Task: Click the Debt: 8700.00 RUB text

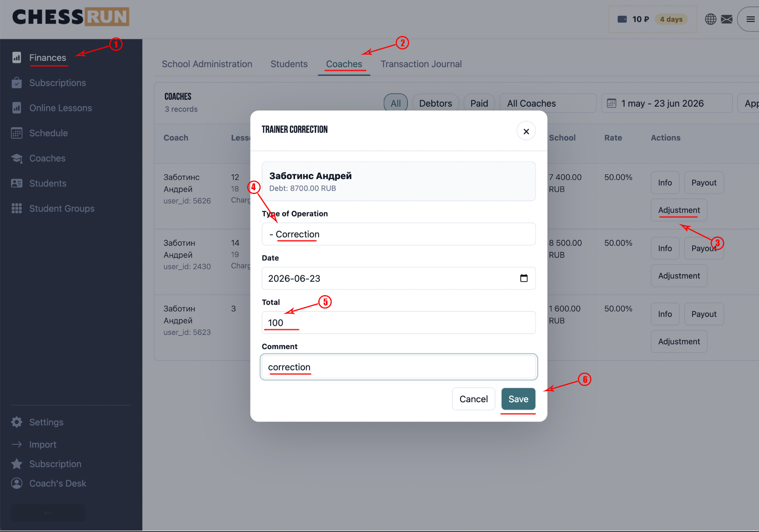Action: 302,188
